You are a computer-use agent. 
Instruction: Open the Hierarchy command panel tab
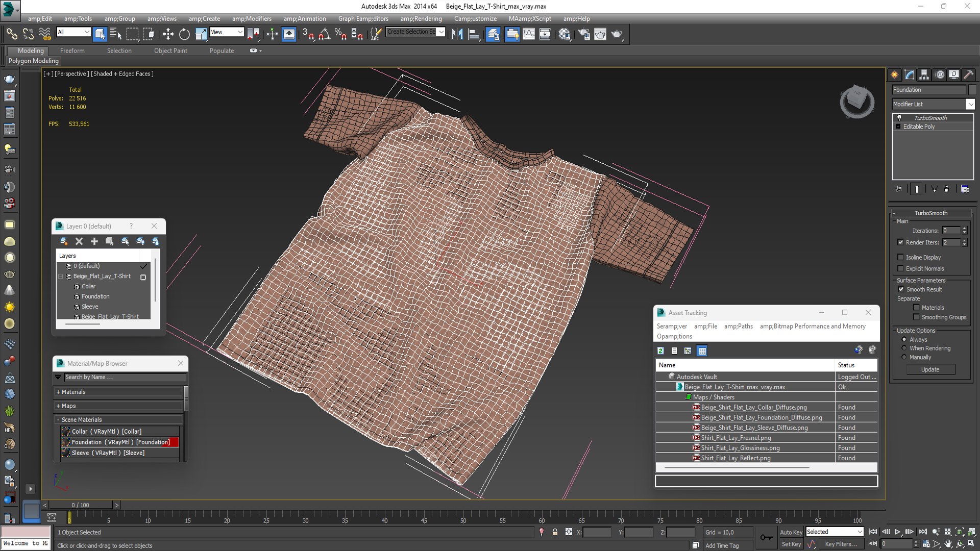[924, 74]
